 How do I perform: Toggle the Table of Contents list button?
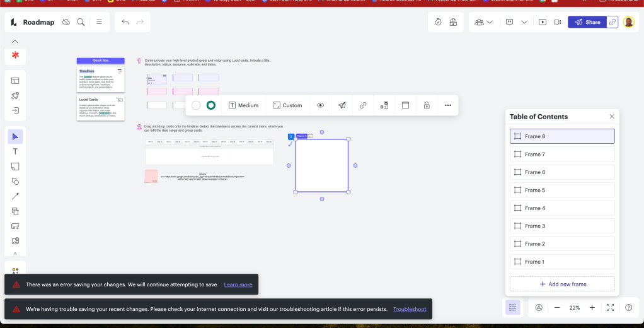click(x=512, y=307)
